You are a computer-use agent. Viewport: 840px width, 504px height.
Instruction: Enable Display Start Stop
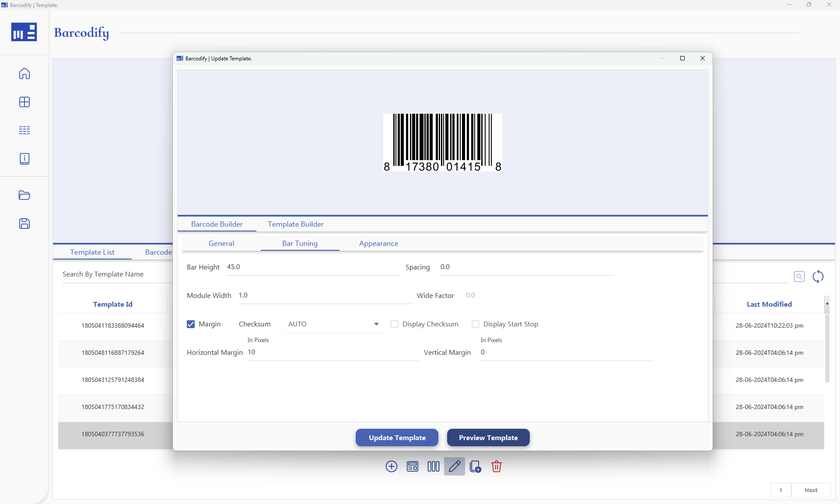click(x=476, y=324)
